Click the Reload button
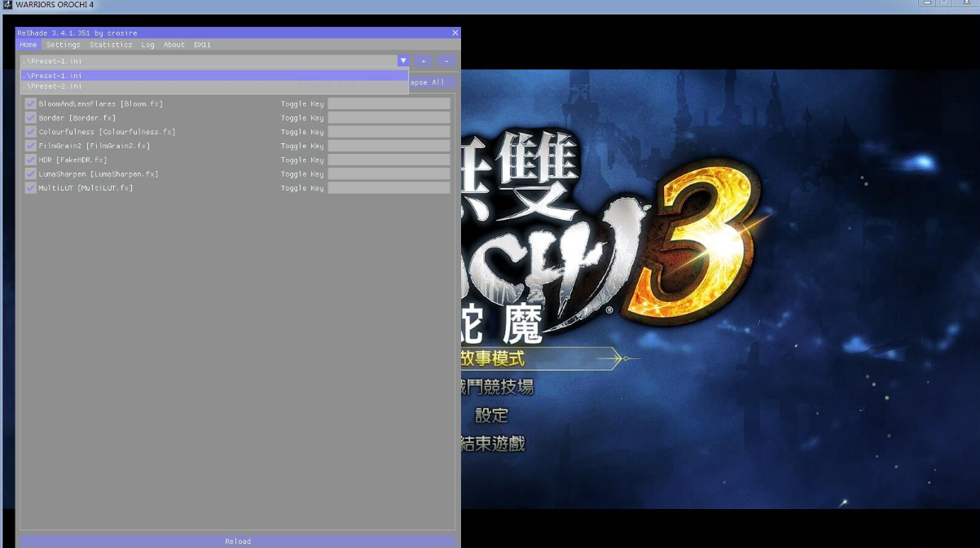This screenshot has width=980, height=548. pos(238,541)
